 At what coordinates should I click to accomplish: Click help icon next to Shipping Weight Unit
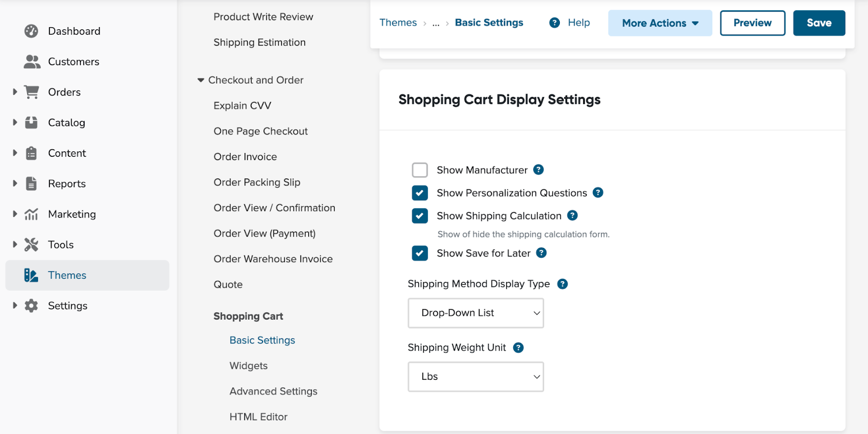518,348
